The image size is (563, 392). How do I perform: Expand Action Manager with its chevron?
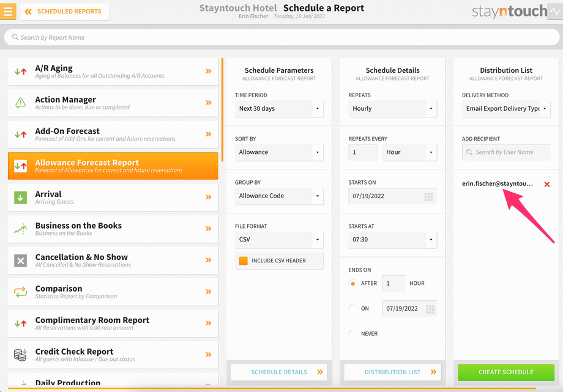click(208, 103)
